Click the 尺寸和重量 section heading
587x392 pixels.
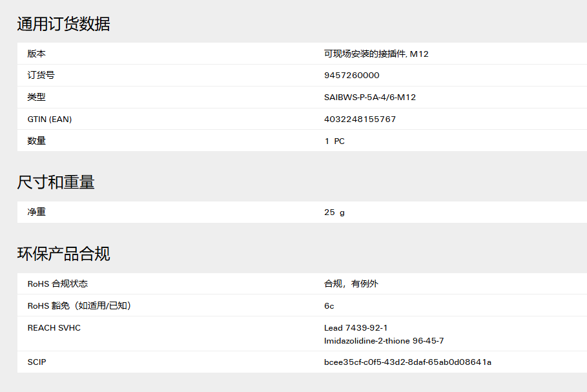tap(56, 182)
